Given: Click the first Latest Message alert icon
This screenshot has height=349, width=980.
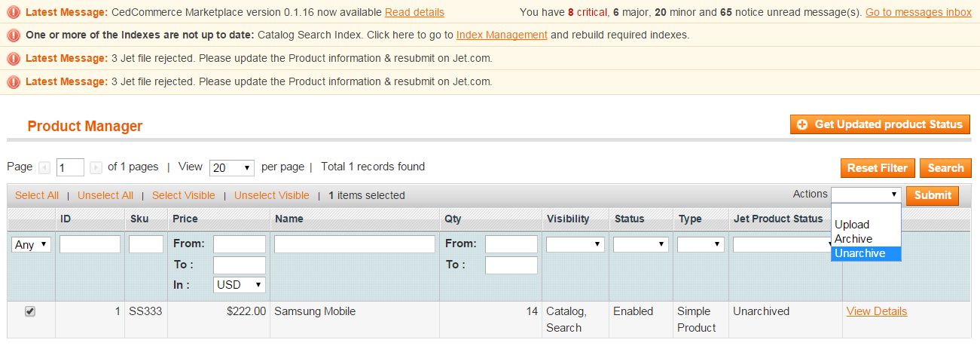Looking at the screenshot, I should pyautogui.click(x=14, y=12).
